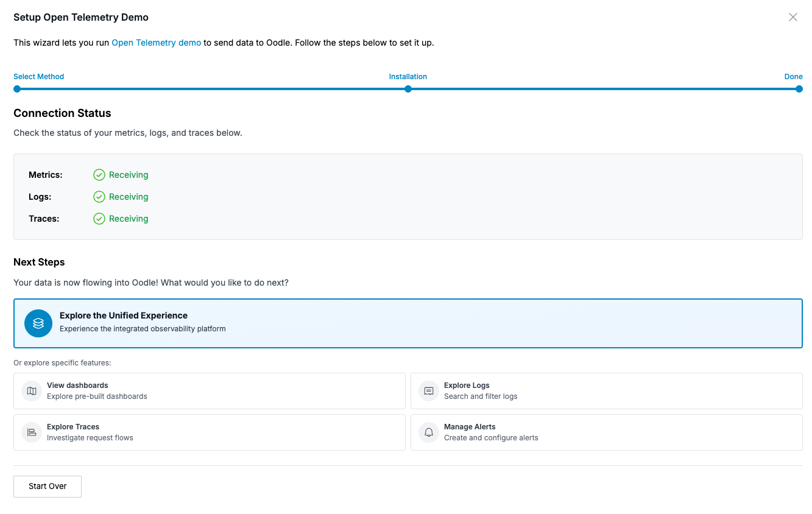Click the trace bars icon beside Explore Traces
Viewport: 812px width, 514px height.
(32, 432)
